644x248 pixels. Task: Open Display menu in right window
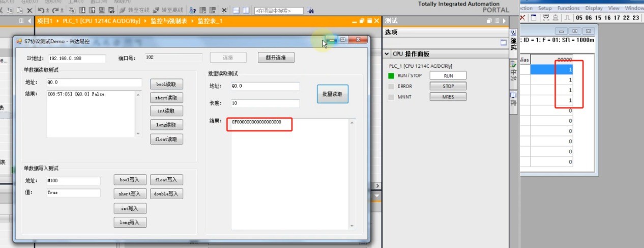[594, 8]
